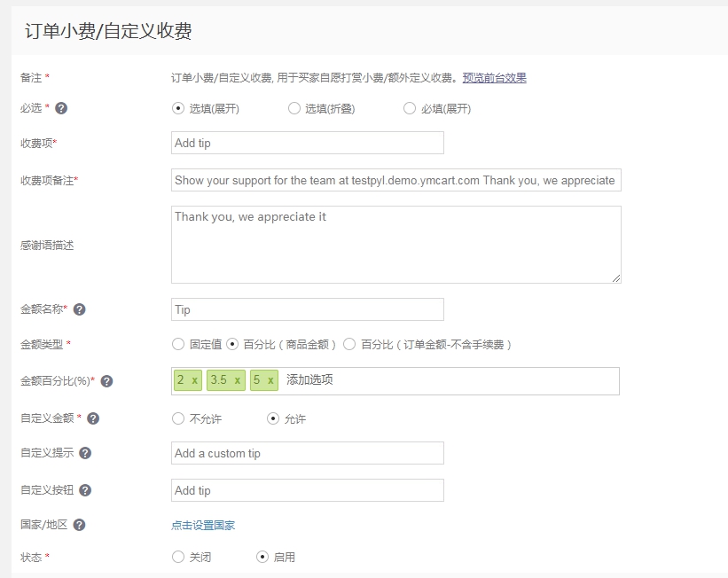Select 必填(展开) radio option
This screenshot has height=578, width=728.
click(x=410, y=108)
